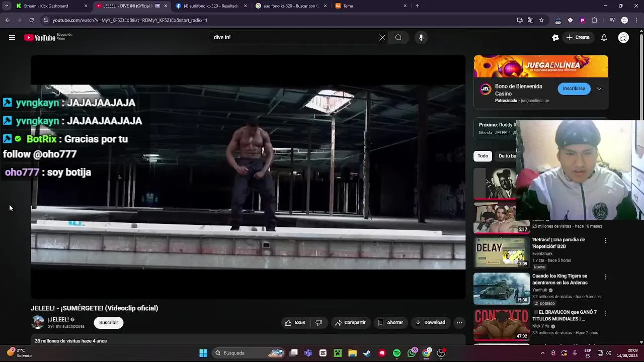
Task: Open the JuegaEnLínea ad banner
Action: click(541, 66)
